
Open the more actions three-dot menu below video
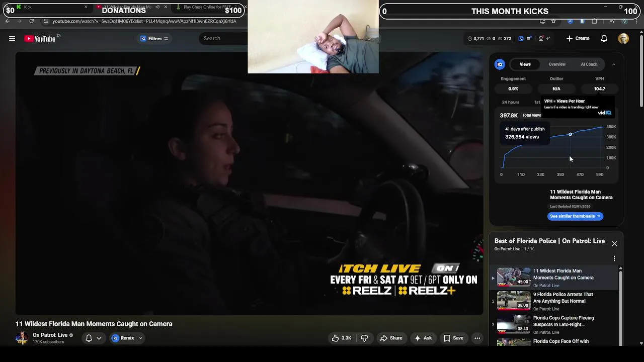(477, 338)
